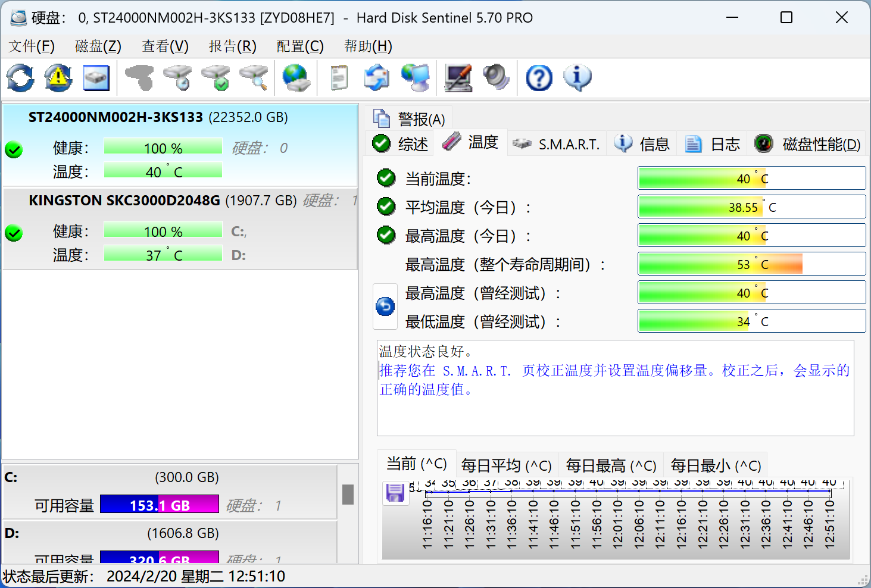This screenshot has height=588, width=871.
Task: Click the blue info bubble icon
Action: (577, 78)
